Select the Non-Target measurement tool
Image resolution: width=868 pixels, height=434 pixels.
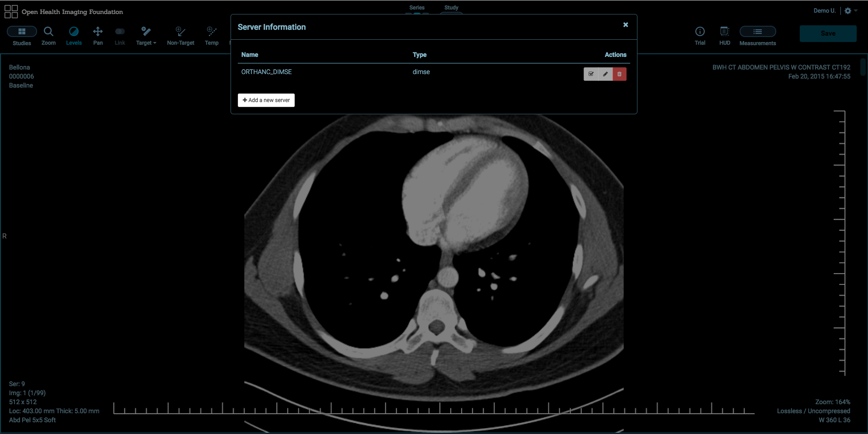pos(180,36)
